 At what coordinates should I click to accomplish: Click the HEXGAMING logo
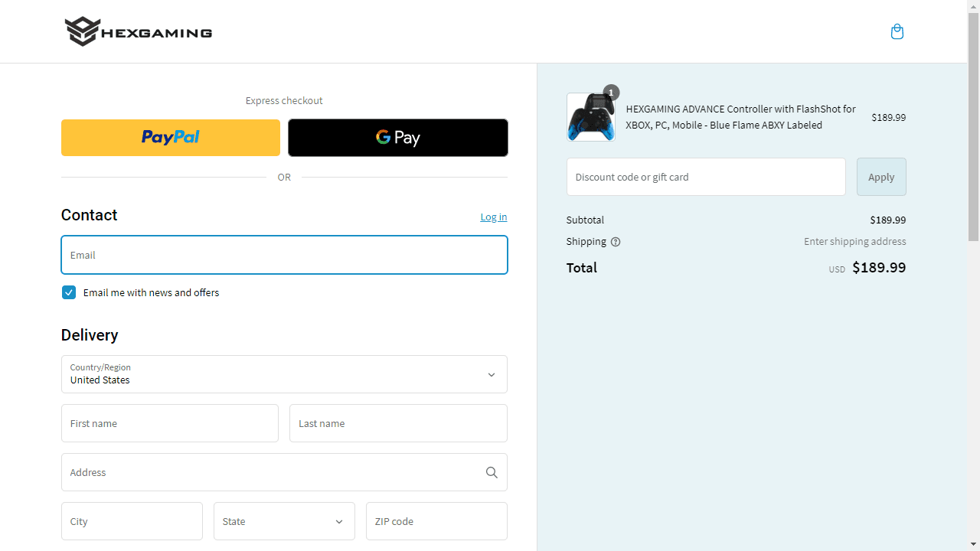tap(139, 31)
